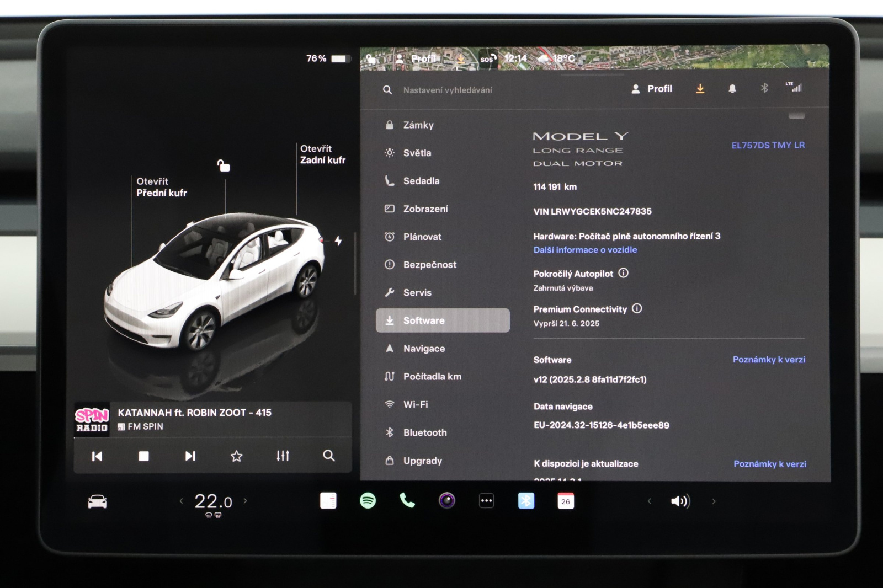Open the Profil driver profile menu

tap(652, 89)
